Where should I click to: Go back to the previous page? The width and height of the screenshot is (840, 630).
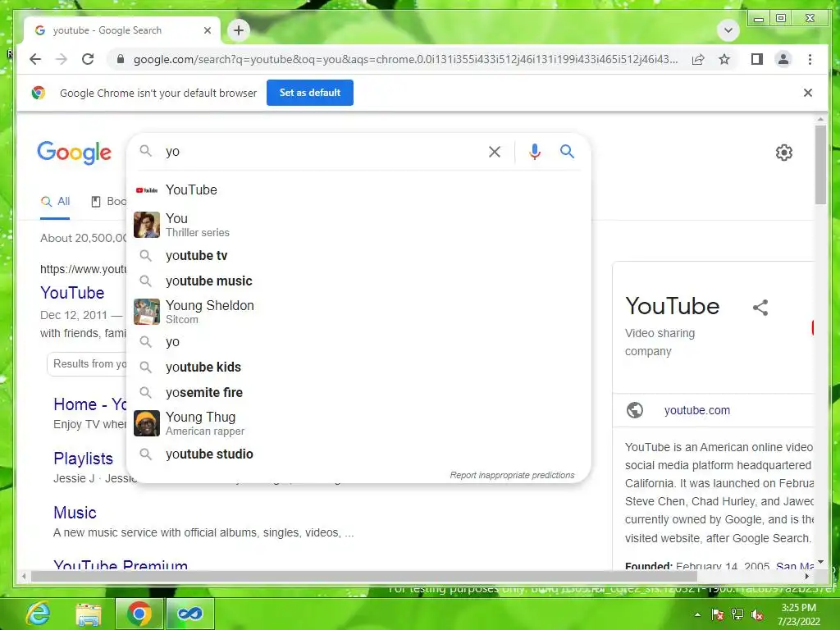(35, 59)
